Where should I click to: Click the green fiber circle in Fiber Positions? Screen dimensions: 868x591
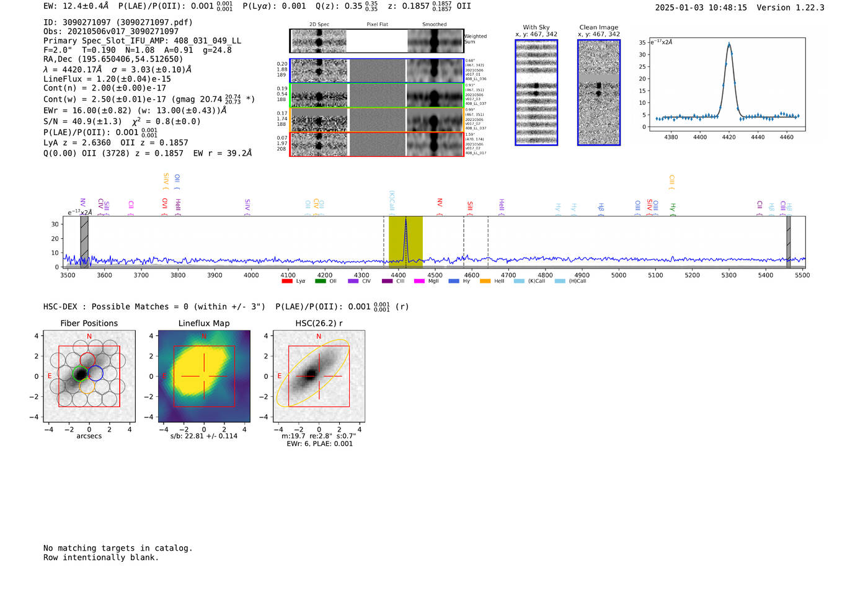pyautogui.click(x=81, y=373)
